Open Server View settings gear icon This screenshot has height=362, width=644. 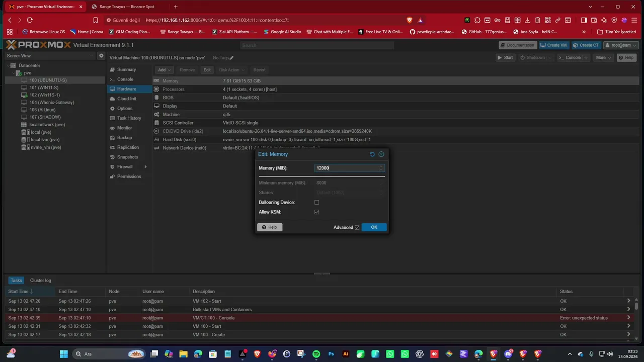coord(101,56)
